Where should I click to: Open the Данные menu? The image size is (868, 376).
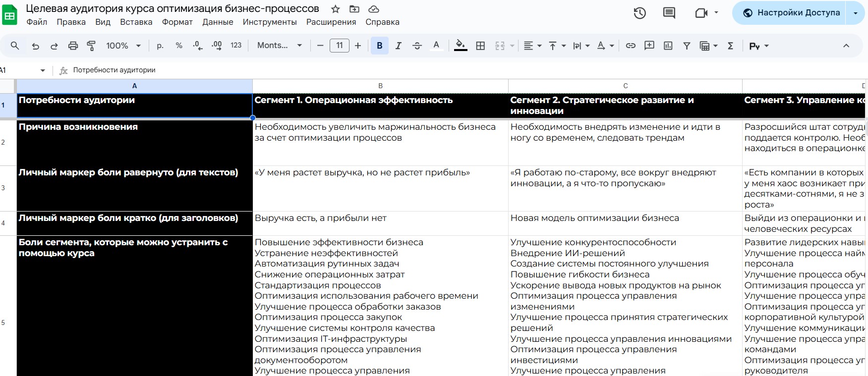pos(218,22)
